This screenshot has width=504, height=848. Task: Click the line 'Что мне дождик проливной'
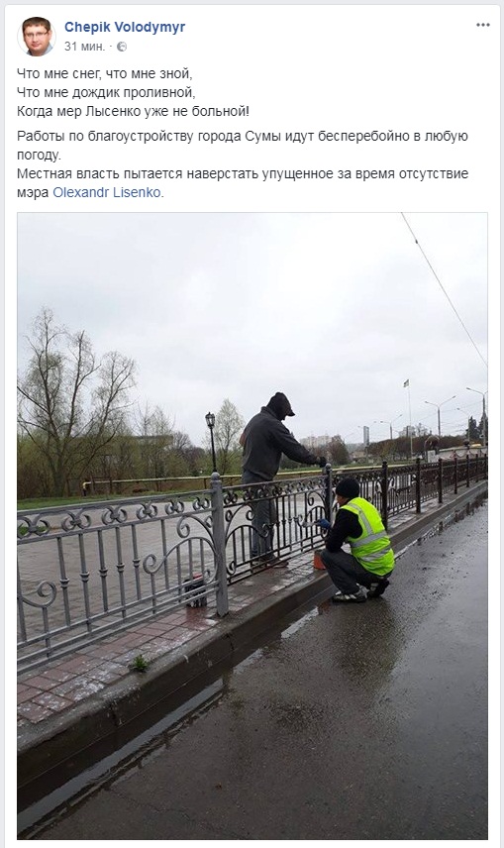coord(106,92)
